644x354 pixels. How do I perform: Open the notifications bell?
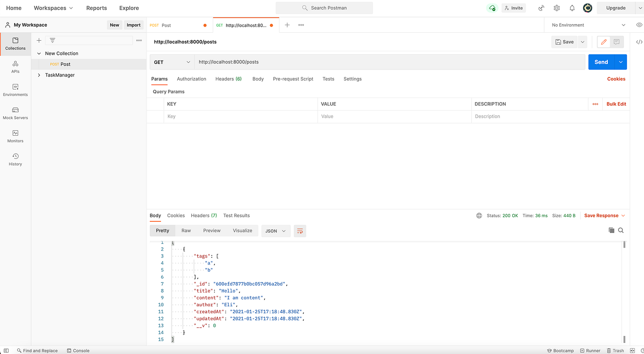pyautogui.click(x=572, y=8)
